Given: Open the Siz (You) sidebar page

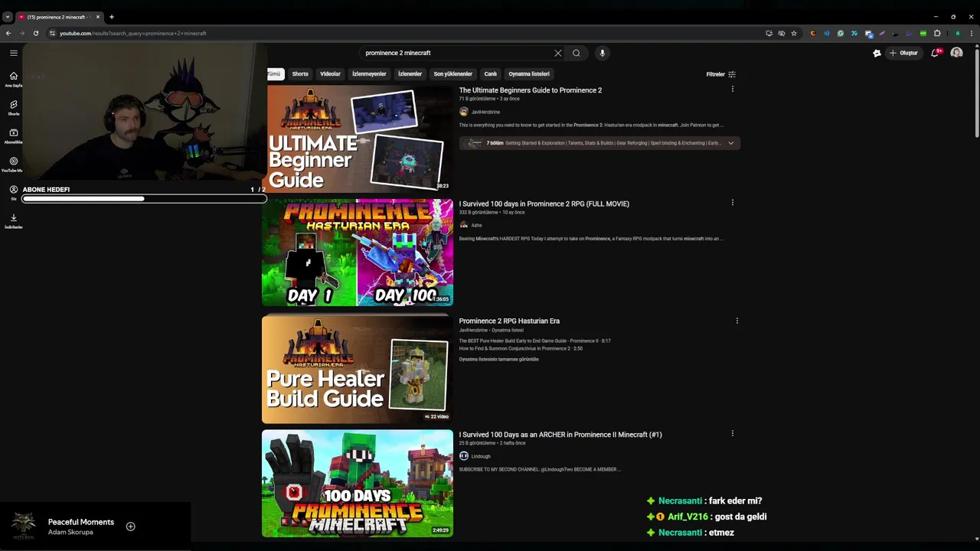Looking at the screenshot, I should point(14,192).
